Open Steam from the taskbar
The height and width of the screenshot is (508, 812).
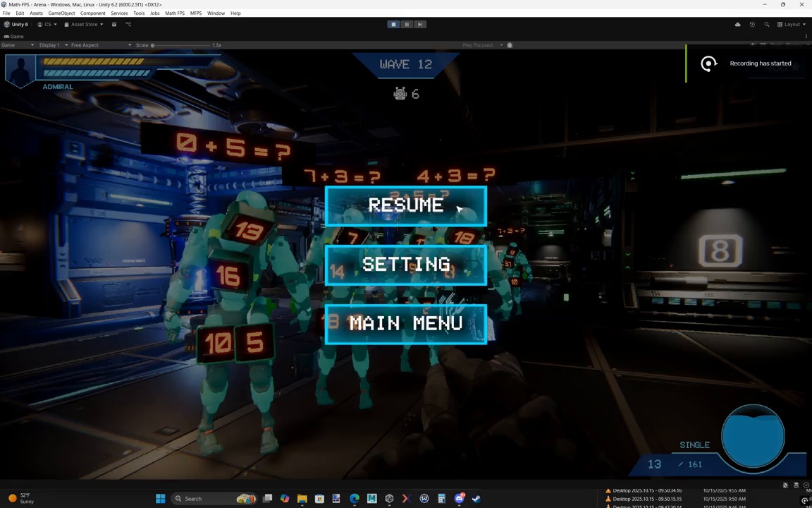point(476,499)
